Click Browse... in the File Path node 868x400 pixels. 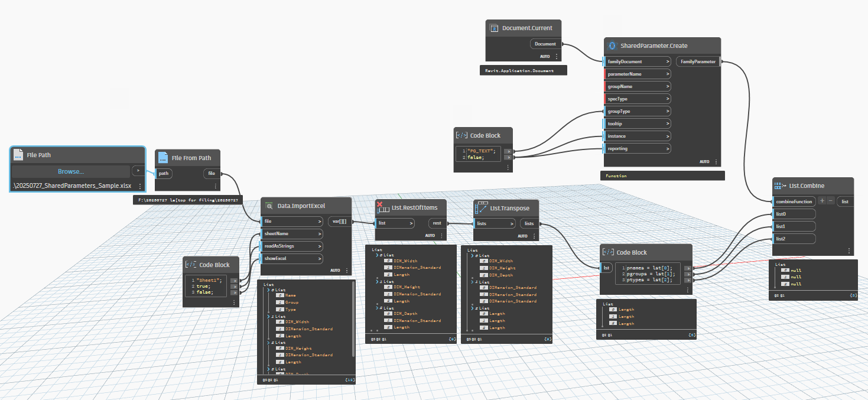[x=71, y=171]
